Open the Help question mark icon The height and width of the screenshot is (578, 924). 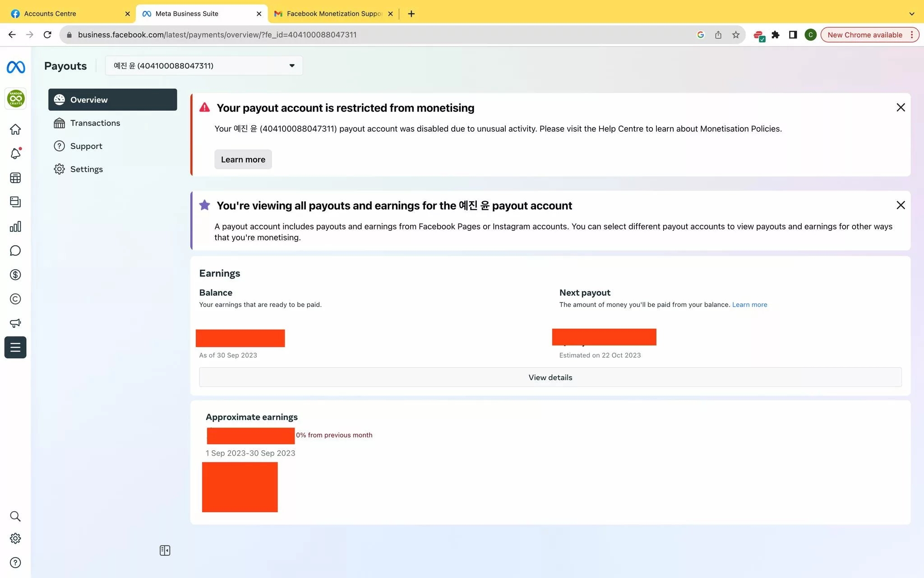tap(15, 563)
